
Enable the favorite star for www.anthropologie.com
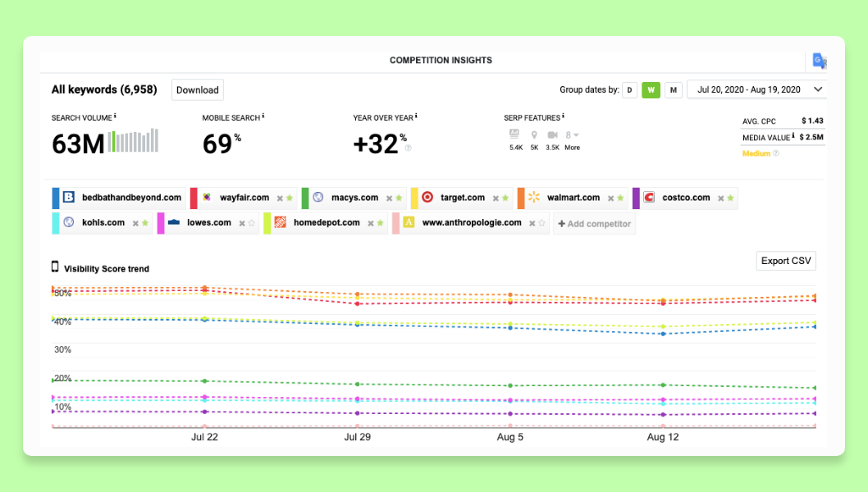point(542,222)
